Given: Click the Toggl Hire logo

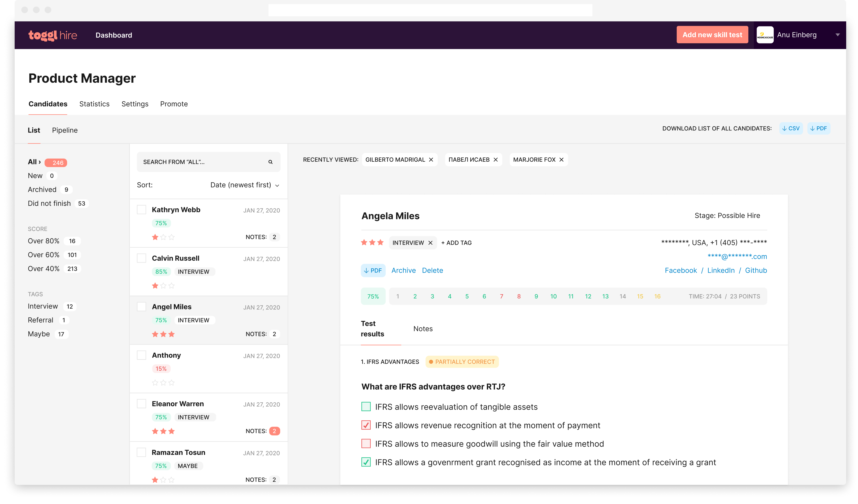Looking at the screenshot, I should [53, 35].
